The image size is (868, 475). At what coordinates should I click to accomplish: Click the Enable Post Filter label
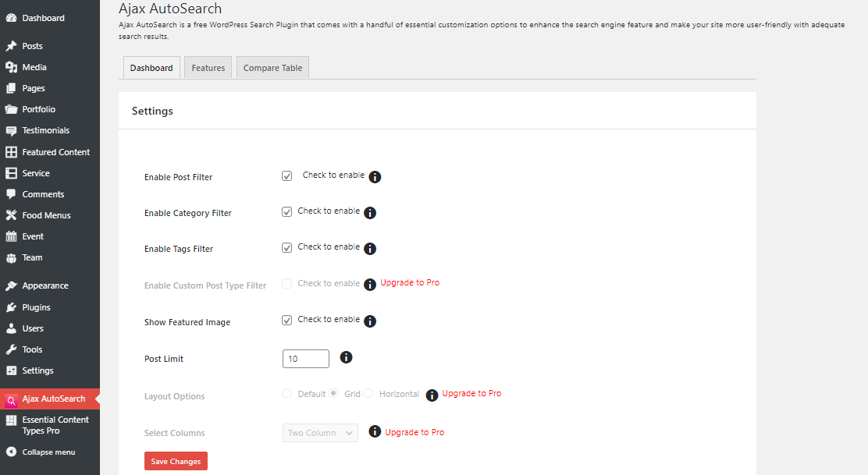[x=178, y=177]
